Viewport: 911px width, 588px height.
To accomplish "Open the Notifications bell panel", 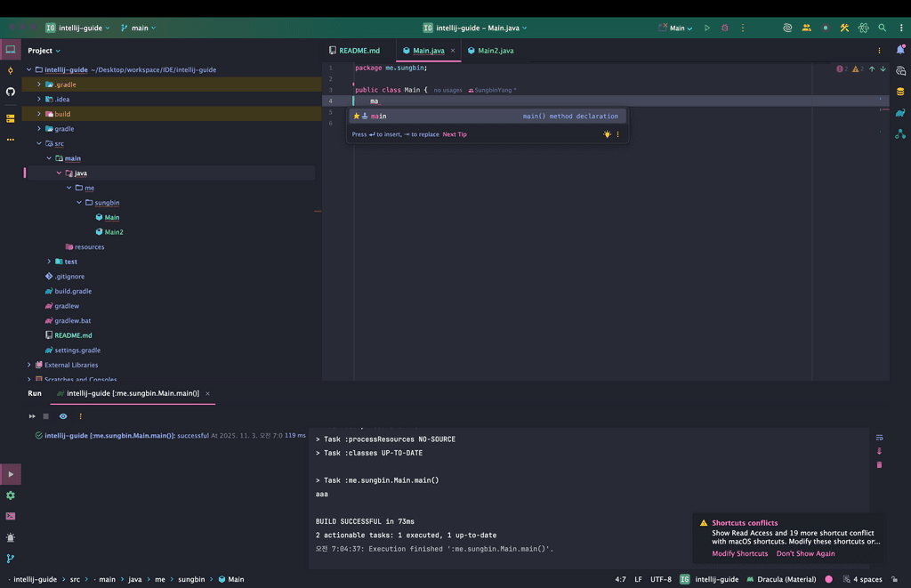I will coord(900,51).
